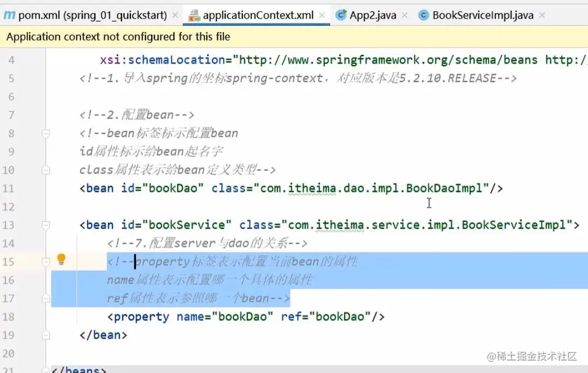The height and width of the screenshot is (373, 588).
Task: Click line number 4 in the gutter
Action: (12, 60)
